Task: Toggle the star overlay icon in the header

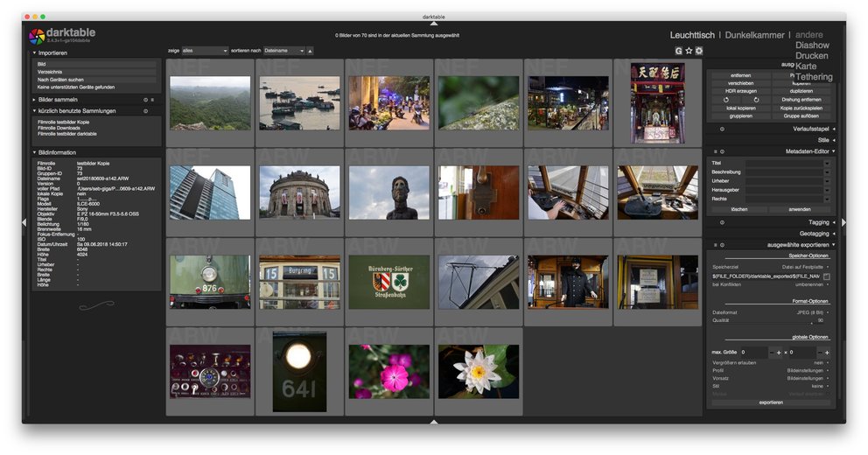Action: tap(689, 51)
